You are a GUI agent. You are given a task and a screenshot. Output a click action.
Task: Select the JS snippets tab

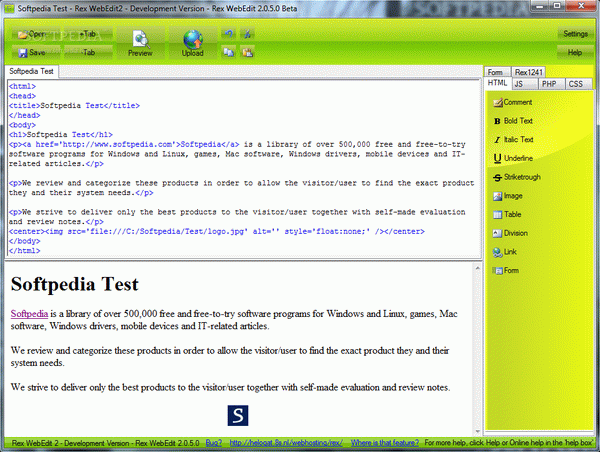tap(524, 84)
